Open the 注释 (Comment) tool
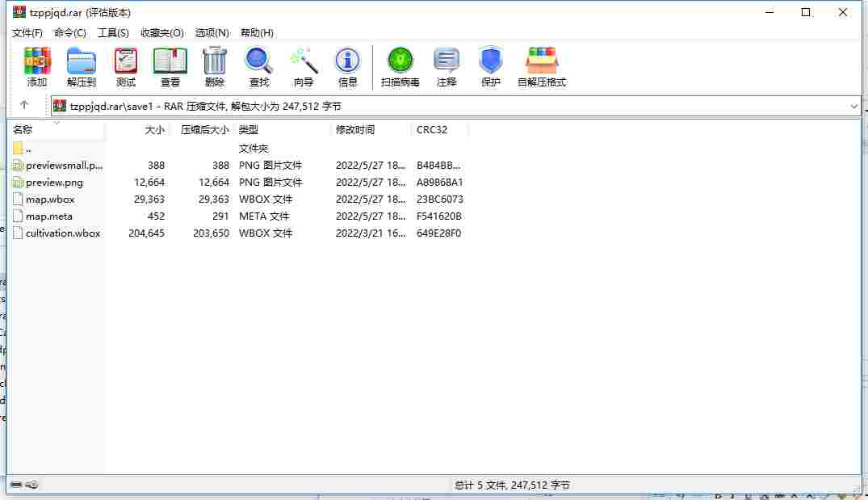Screen dimensions: 868x500 click(447, 66)
